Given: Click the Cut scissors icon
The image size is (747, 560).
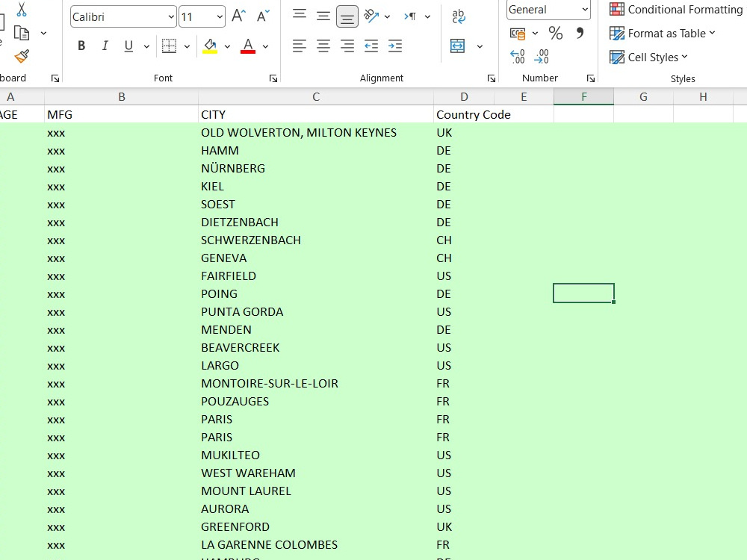Looking at the screenshot, I should pyautogui.click(x=22, y=10).
